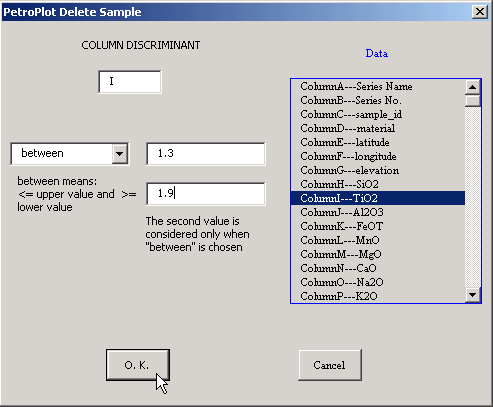
Task: Select ColumnH---SiO2 in the Data list
Action: [x=378, y=184]
